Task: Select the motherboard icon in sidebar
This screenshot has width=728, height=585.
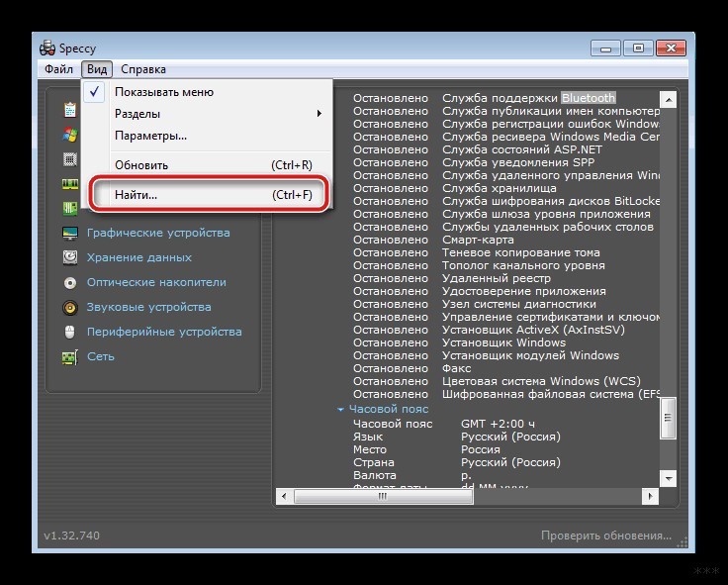Action: pyautogui.click(x=70, y=208)
